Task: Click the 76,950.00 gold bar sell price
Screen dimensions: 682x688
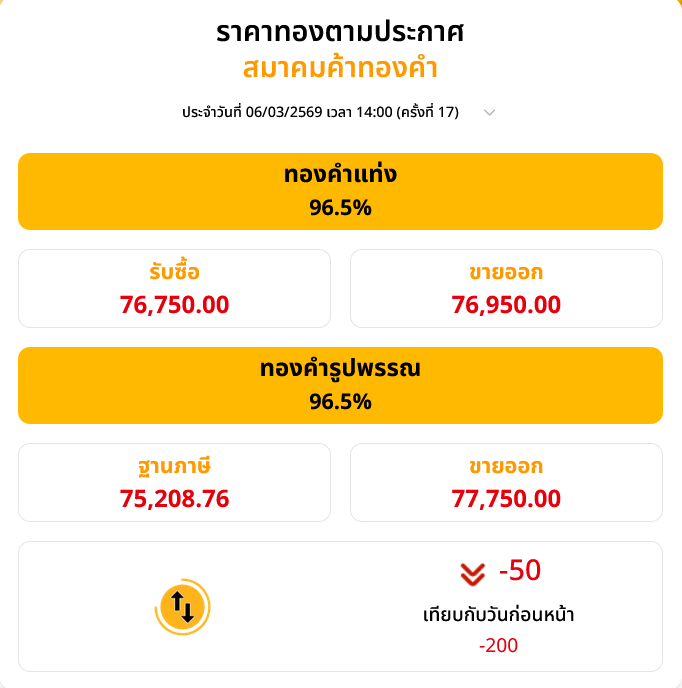Action: pos(506,304)
